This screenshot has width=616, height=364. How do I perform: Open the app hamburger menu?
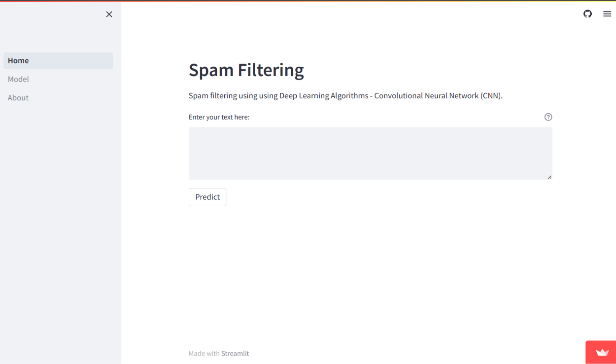point(607,14)
